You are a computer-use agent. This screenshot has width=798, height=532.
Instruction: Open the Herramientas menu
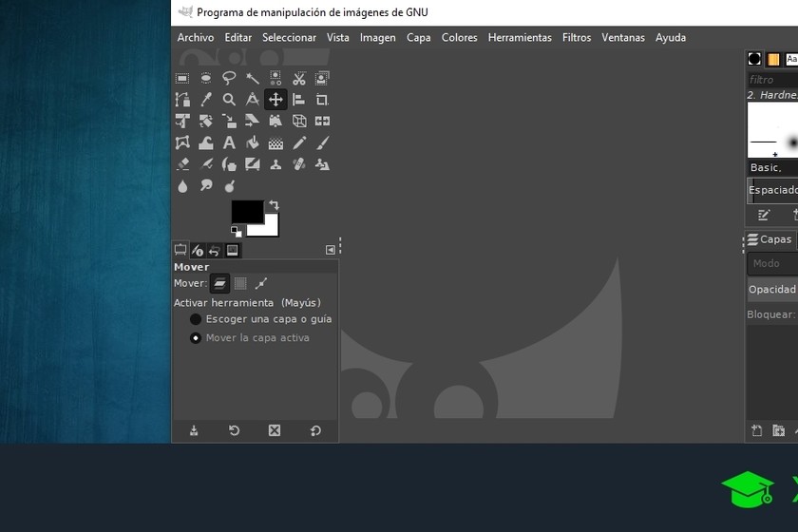520,38
